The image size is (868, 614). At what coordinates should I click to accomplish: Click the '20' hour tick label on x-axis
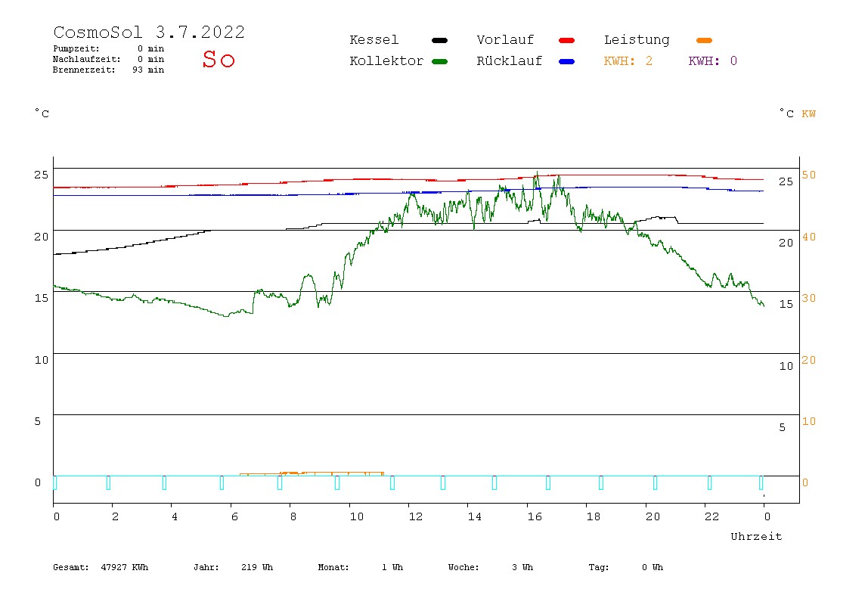[x=653, y=516]
